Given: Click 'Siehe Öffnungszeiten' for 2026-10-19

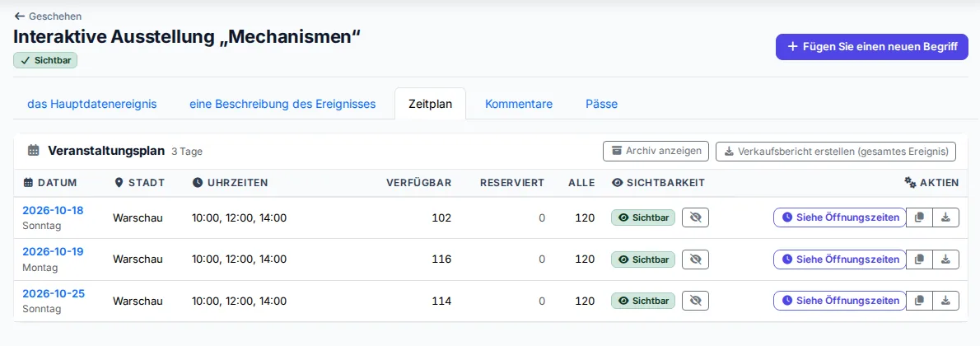Looking at the screenshot, I should [839, 259].
